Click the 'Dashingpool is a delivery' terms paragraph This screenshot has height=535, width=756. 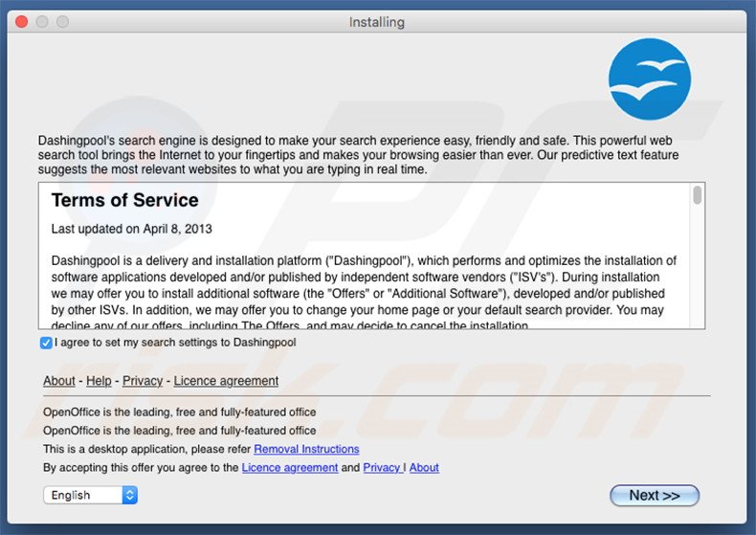(364, 293)
